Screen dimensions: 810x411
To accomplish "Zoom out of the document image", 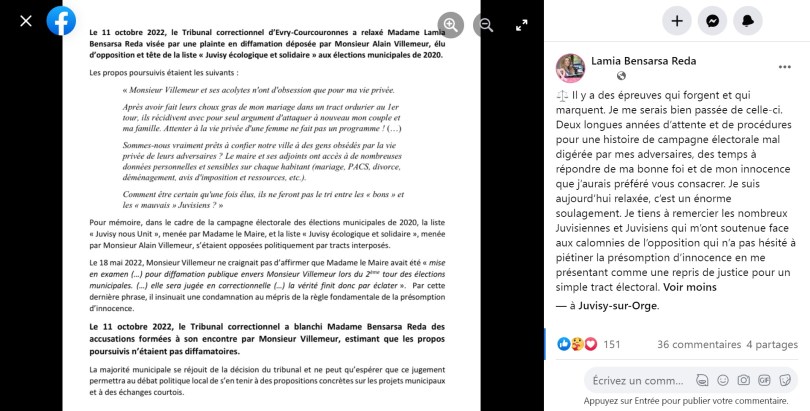I will pyautogui.click(x=486, y=25).
